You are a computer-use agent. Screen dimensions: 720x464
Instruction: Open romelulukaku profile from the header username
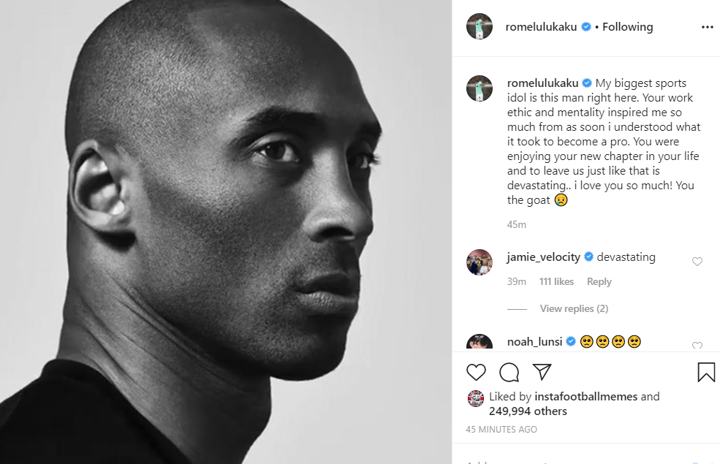click(x=541, y=27)
